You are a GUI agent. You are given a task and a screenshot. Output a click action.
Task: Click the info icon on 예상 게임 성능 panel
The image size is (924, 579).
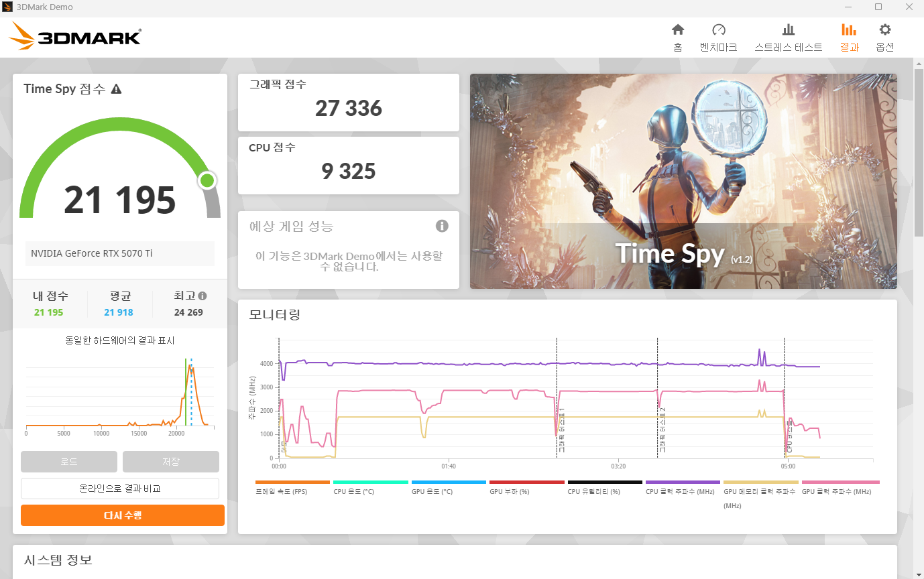[442, 226]
